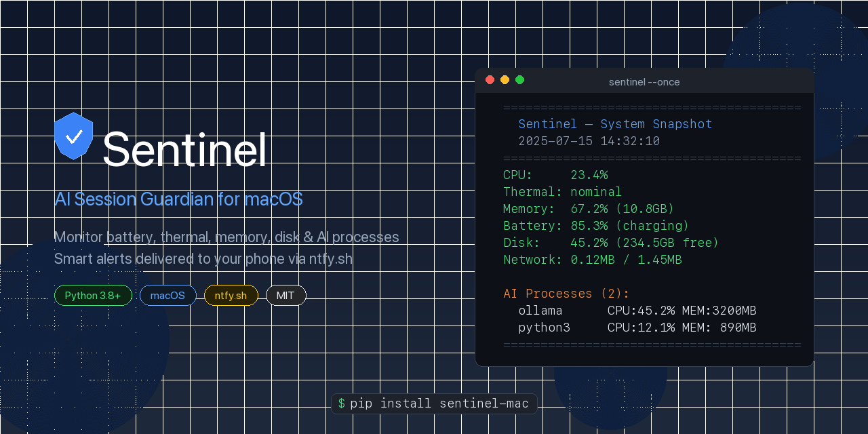Select the ntfy.sh badge
This screenshot has width=868, height=434.
tap(231, 296)
